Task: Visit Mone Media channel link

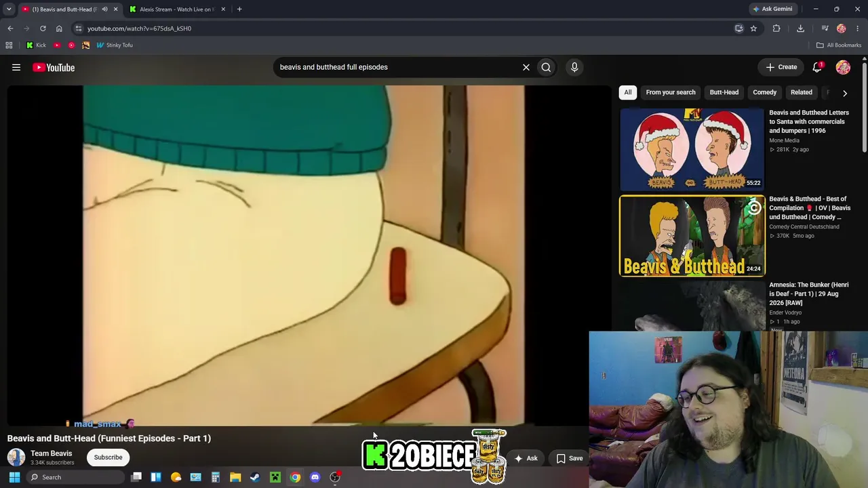Action: (784, 140)
